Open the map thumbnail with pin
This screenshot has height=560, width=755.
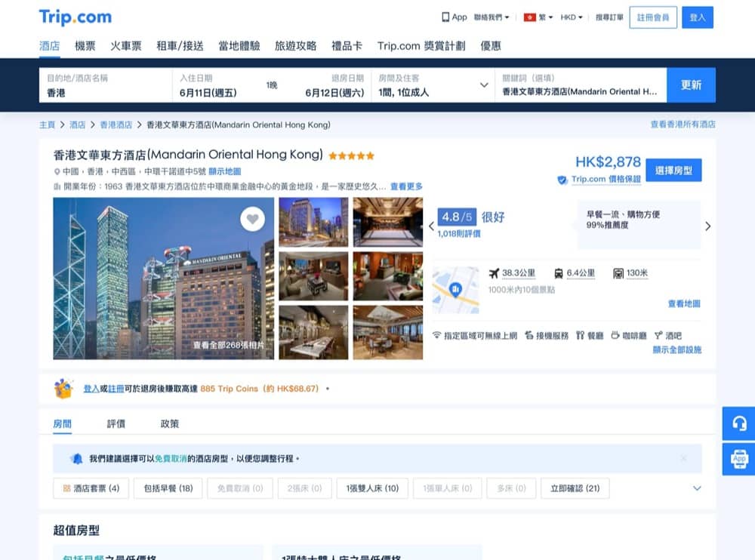click(x=455, y=291)
